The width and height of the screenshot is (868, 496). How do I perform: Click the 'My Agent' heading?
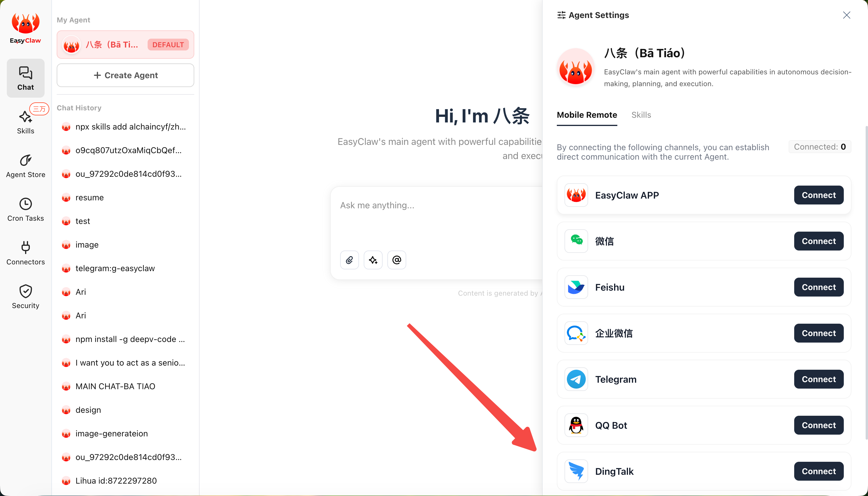(73, 20)
